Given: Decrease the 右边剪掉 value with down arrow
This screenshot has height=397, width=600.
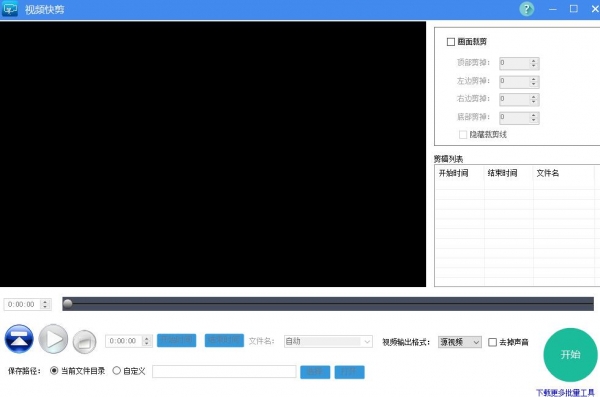Looking at the screenshot, I should click(534, 102).
